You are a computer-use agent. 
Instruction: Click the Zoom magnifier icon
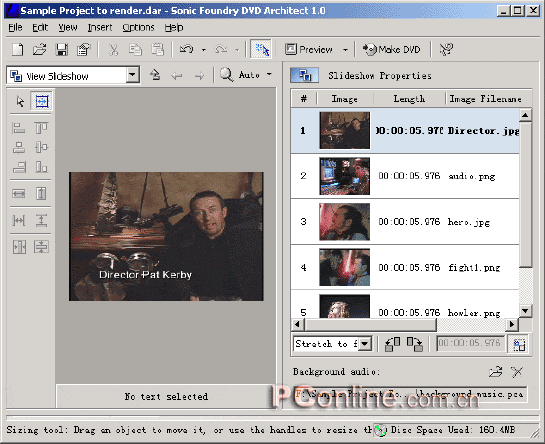[227, 75]
